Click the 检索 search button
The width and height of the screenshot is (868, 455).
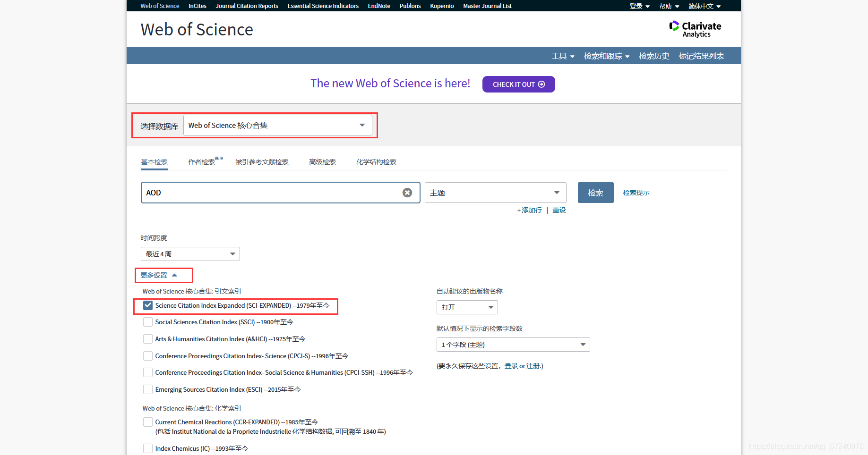595,193
